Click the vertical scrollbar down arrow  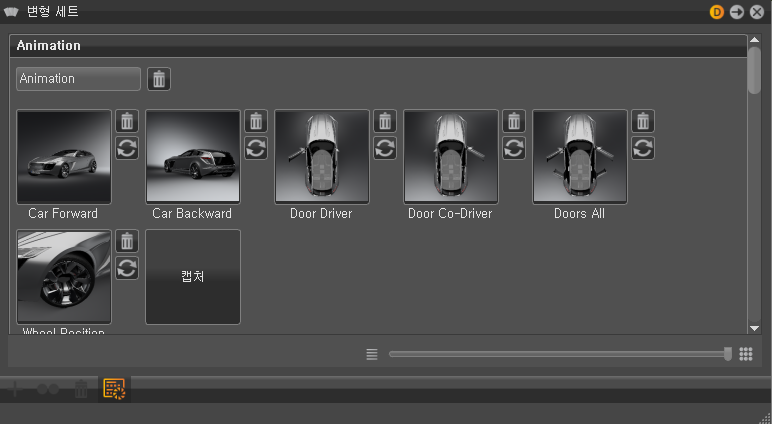point(754,328)
